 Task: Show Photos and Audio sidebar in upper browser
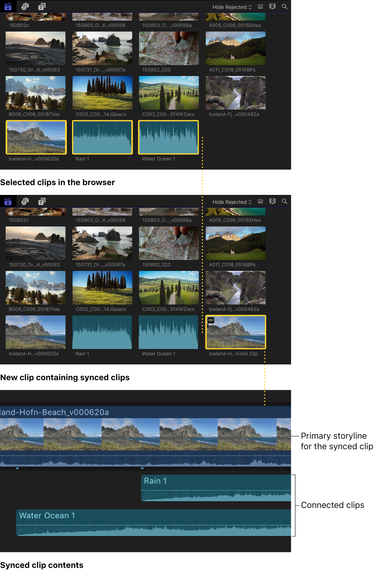point(25,6)
